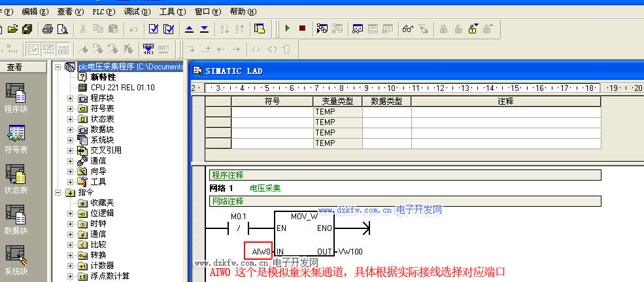The width and height of the screenshot is (644, 282).
Task: Click the RUN mode green play icon
Action: point(287,29)
